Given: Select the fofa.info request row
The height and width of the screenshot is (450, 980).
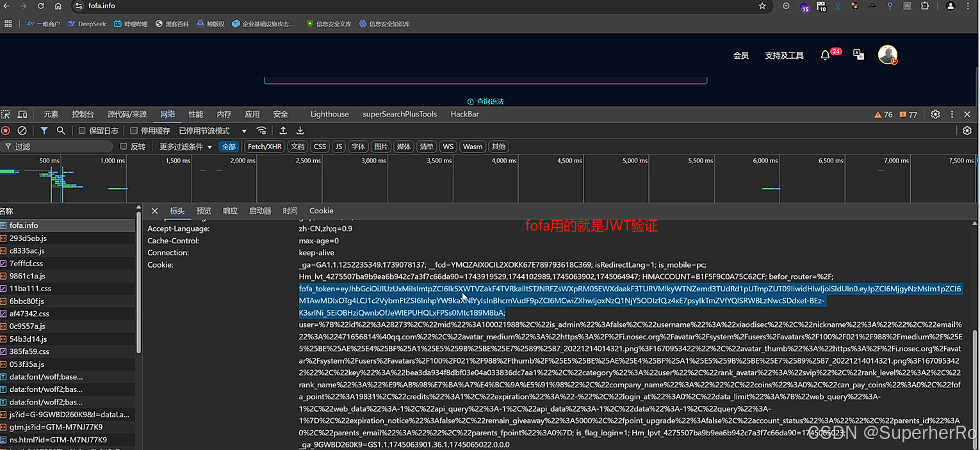Looking at the screenshot, I should coord(67,225).
